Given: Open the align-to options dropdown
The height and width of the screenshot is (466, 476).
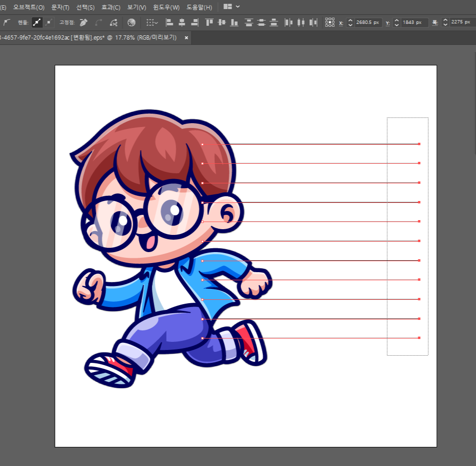Looking at the screenshot, I should click(x=152, y=22).
